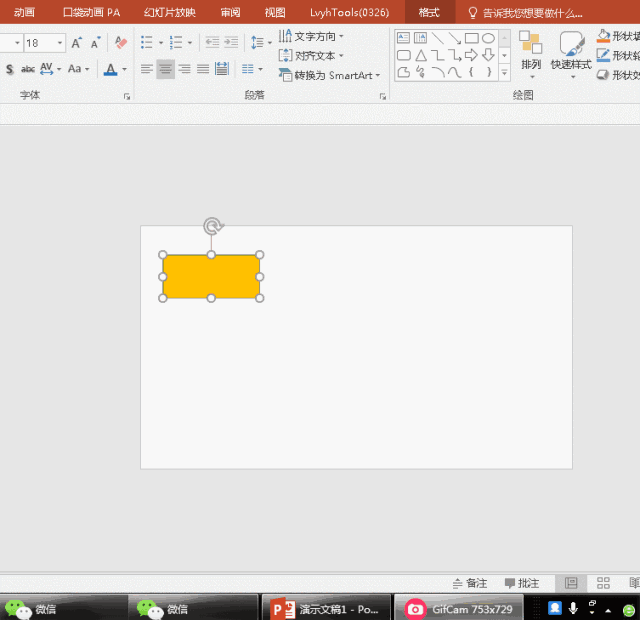Click the increase font size icon
Image resolution: width=640 pixels, height=620 pixels.
tap(77, 43)
